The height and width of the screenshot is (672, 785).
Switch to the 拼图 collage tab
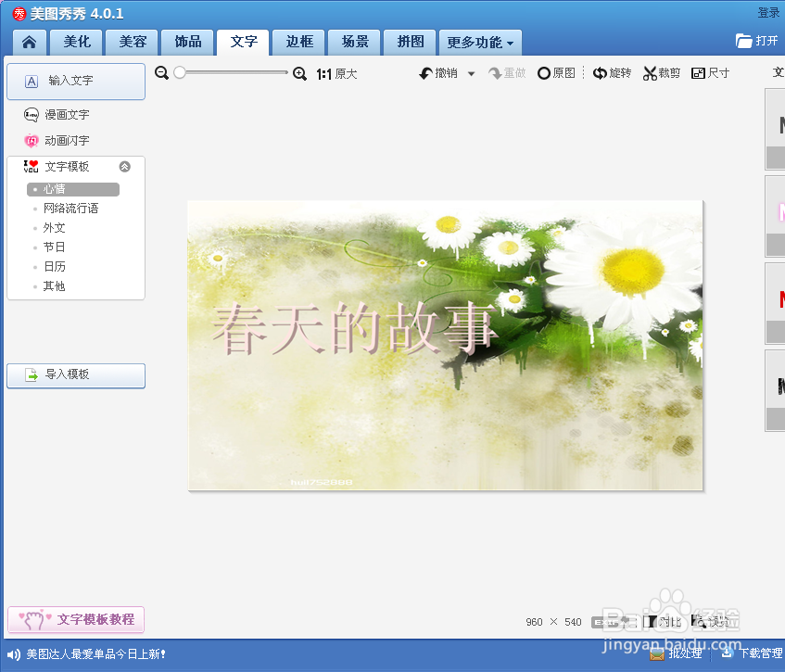(409, 42)
